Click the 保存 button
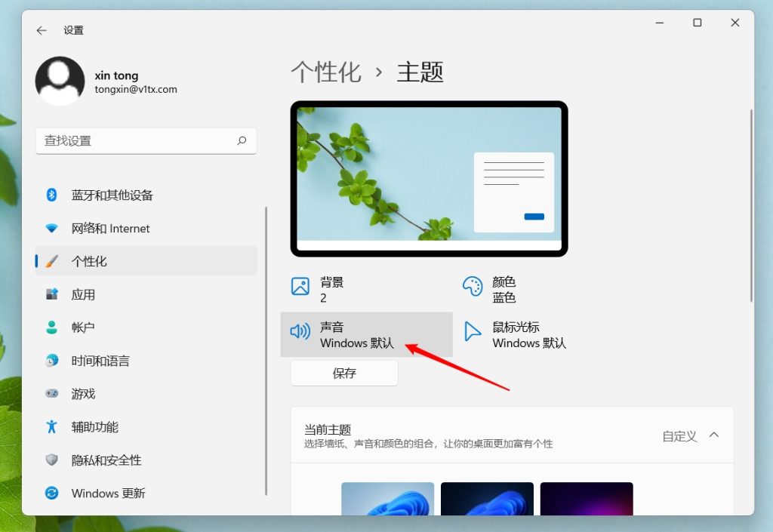Image resolution: width=773 pixels, height=532 pixels. click(344, 373)
